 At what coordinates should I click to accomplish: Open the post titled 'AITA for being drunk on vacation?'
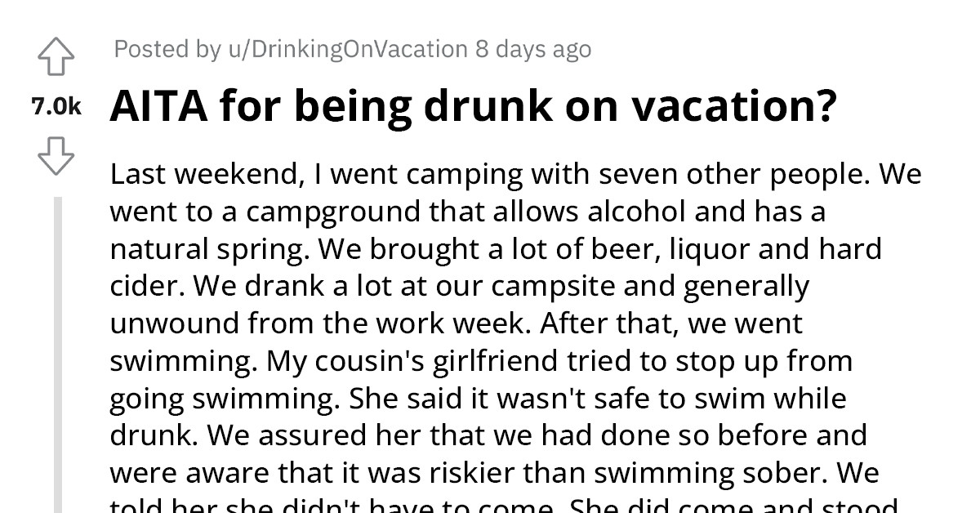[x=474, y=105]
